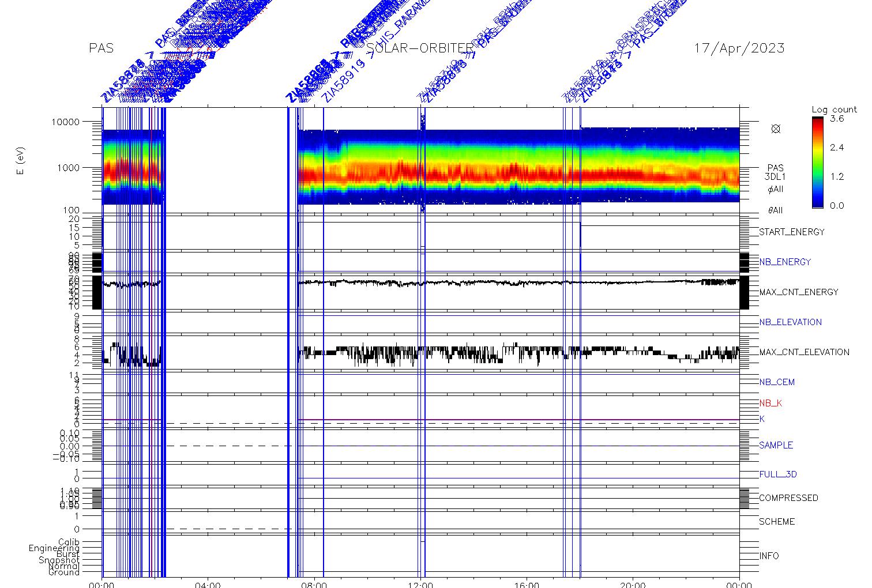Click the Snapshot mode label

pyautogui.click(x=59, y=560)
